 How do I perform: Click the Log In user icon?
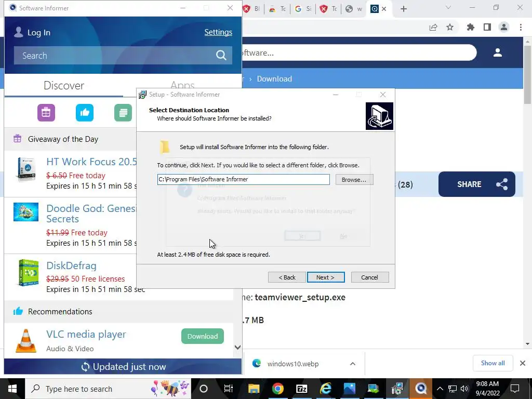[x=18, y=32]
